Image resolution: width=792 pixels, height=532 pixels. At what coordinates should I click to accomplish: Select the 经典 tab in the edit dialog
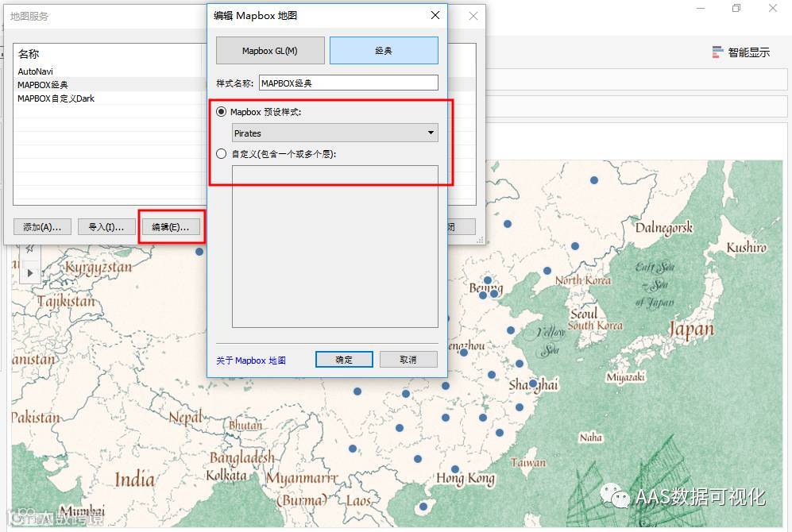click(x=384, y=51)
